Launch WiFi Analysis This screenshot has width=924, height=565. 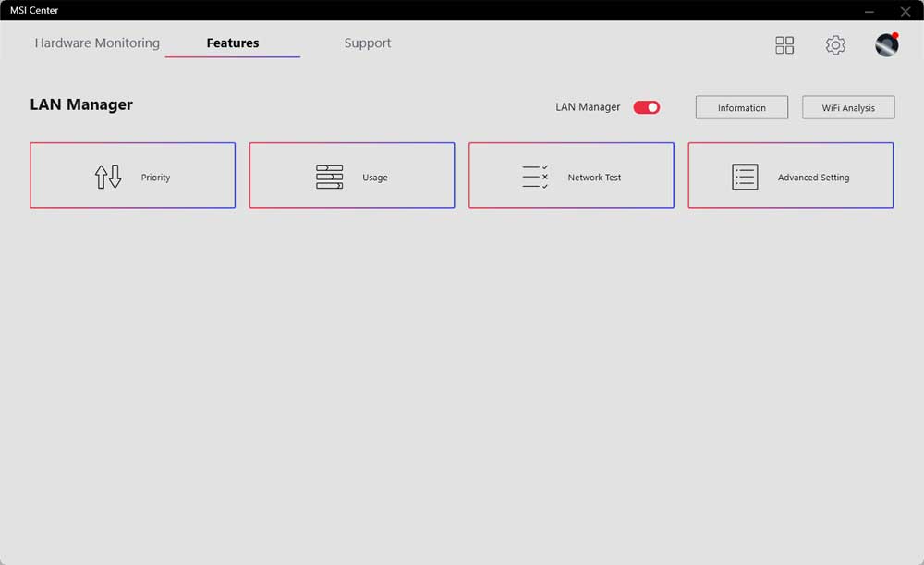[x=848, y=107]
